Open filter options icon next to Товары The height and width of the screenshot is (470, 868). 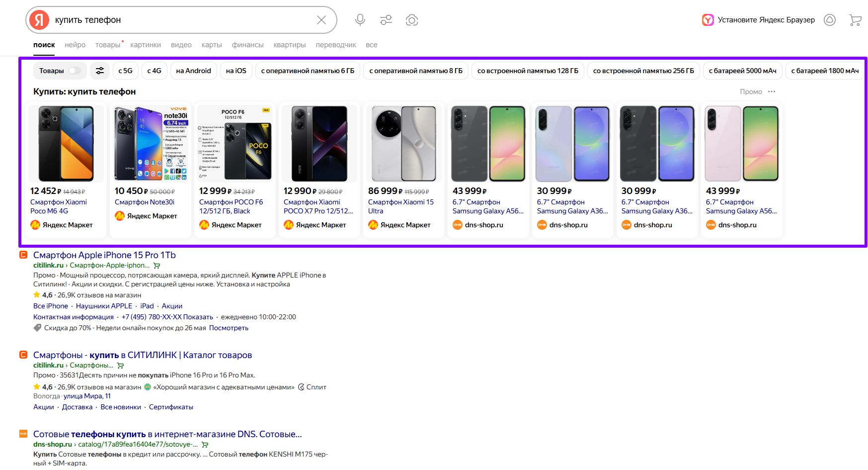point(100,71)
